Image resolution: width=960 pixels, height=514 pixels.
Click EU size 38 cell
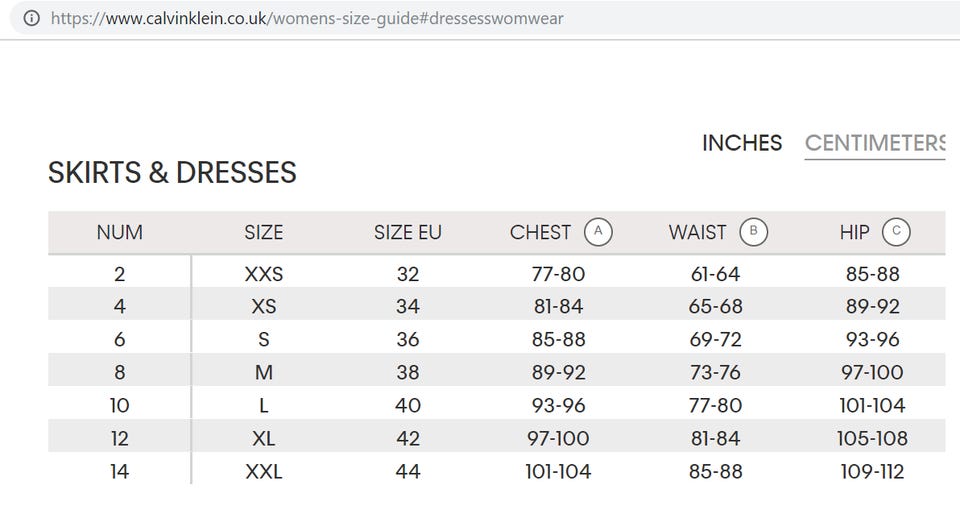point(408,373)
